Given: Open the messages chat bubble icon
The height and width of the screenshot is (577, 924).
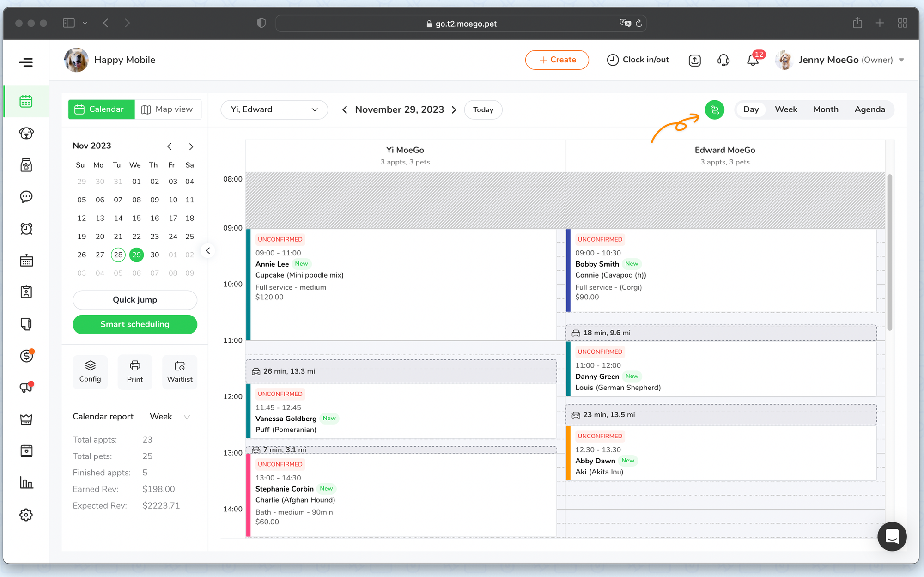Looking at the screenshot, I should click(x=26, y=197).
